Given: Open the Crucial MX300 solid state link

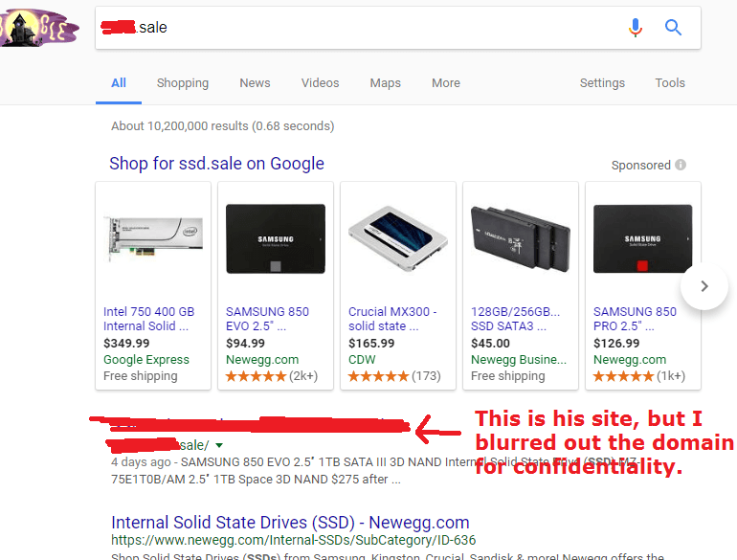Looking at the screenshot, I should (x=392, y=319).
